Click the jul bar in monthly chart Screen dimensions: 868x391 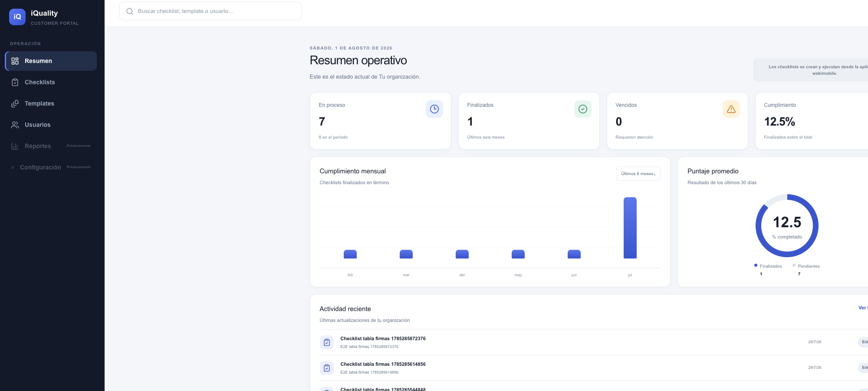click(x=630, y=228)
